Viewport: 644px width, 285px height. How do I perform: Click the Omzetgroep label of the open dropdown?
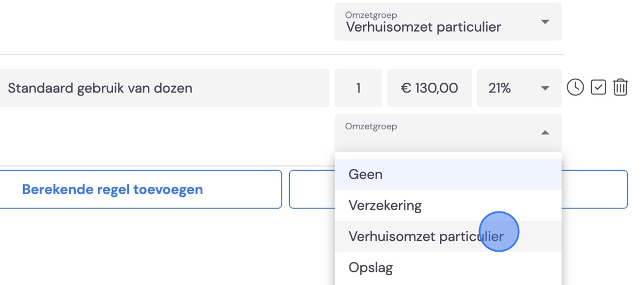pyautogui.click(x=371, y=126)
